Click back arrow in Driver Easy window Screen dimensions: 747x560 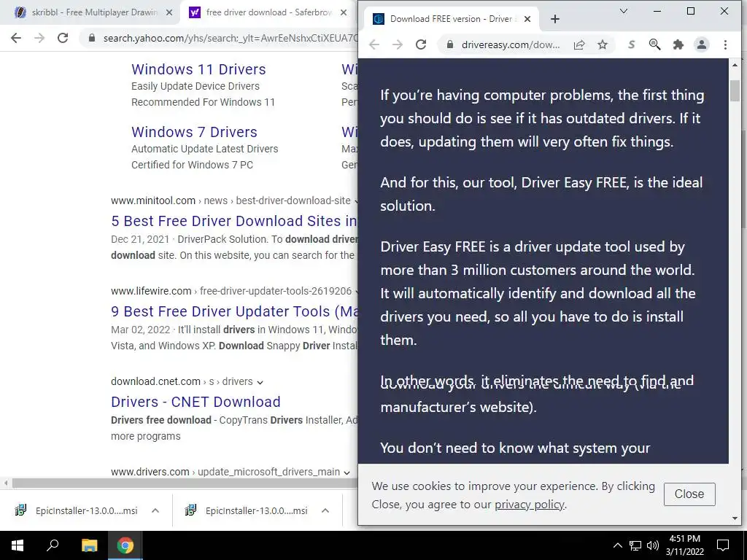(374, 44)
